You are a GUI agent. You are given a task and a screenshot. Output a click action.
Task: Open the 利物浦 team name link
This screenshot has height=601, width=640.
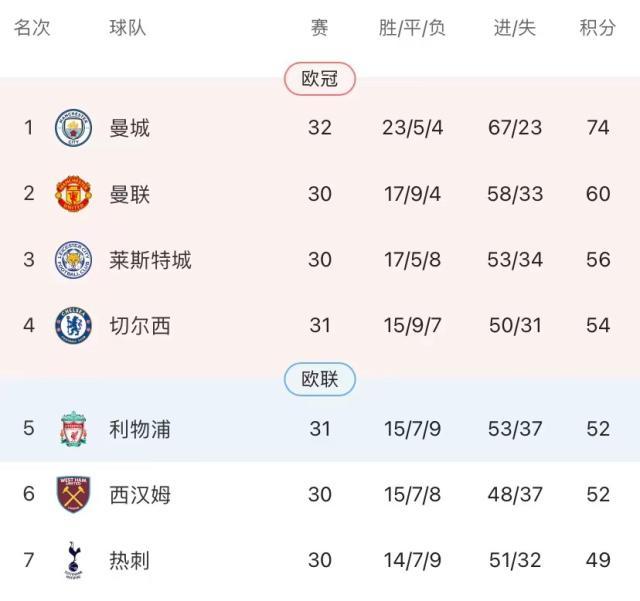click(x=140, y=429)
